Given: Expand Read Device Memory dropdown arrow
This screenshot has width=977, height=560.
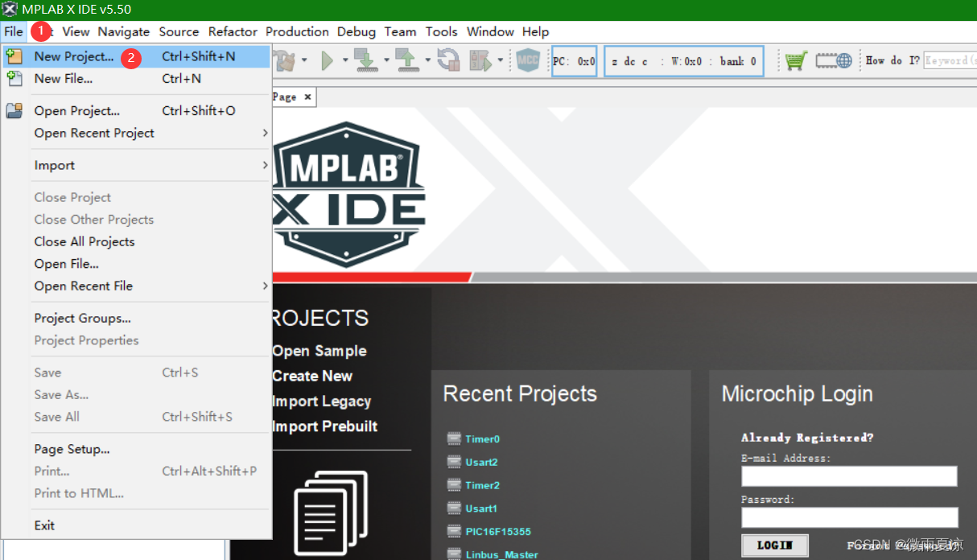Looking at the screenshot, I should click(x=426, y=60).
